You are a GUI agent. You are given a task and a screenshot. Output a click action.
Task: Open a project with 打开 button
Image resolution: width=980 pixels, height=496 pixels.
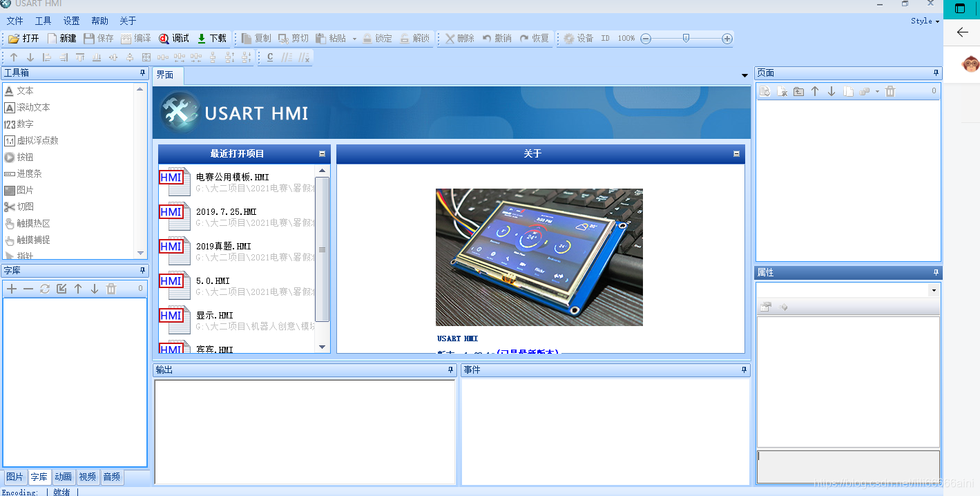click(23, 39)
